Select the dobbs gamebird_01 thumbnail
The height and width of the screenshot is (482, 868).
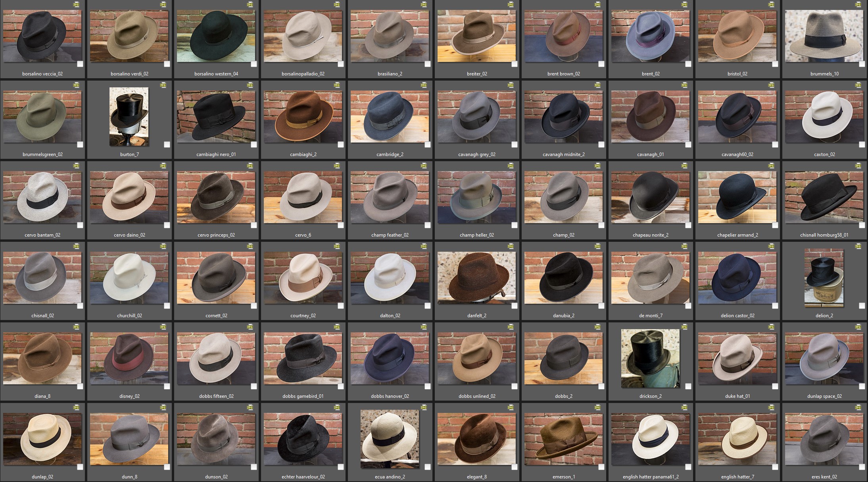point(303,359)
